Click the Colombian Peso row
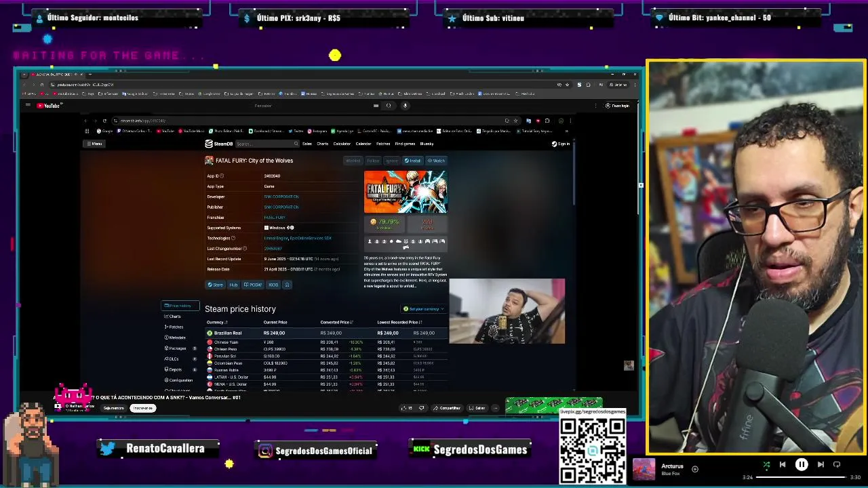 tap(327, 363)
